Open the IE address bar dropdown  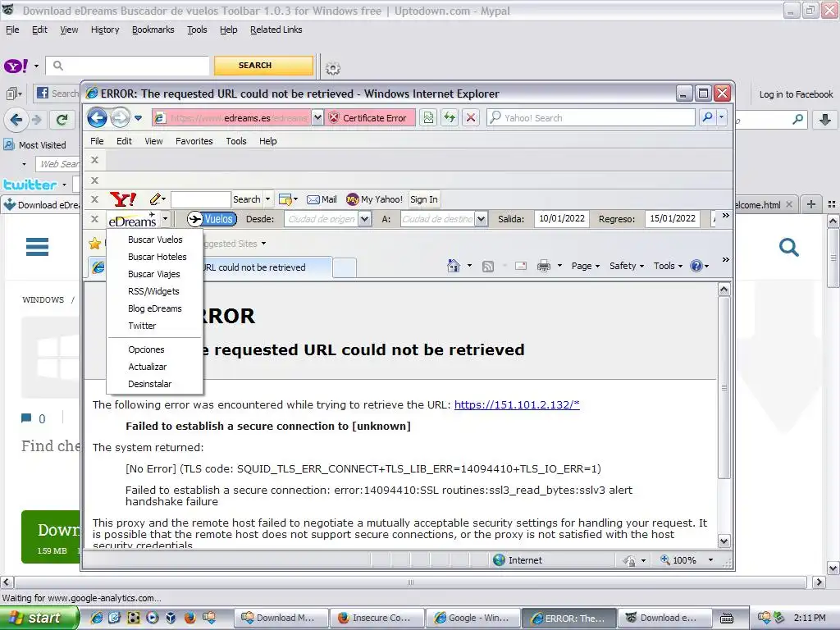(x=317, y=118)
